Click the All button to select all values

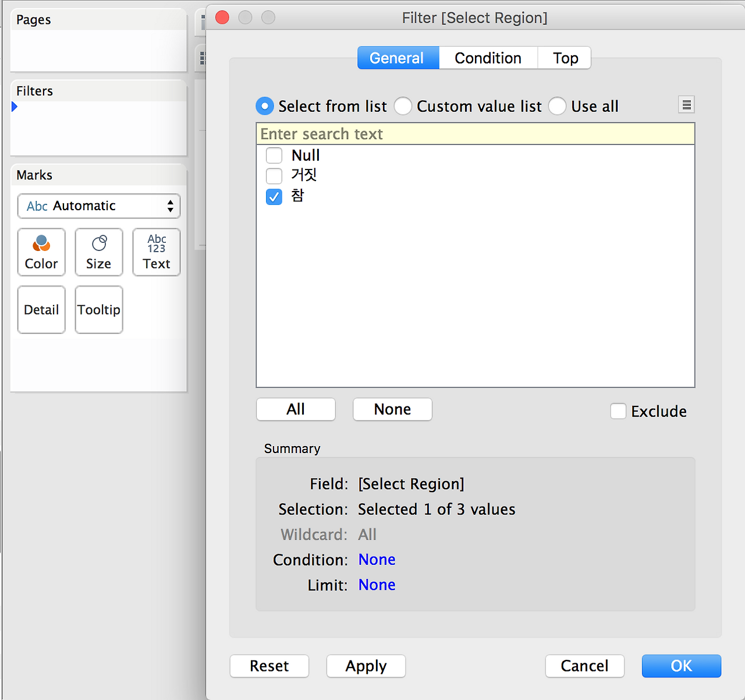[296, 409]
